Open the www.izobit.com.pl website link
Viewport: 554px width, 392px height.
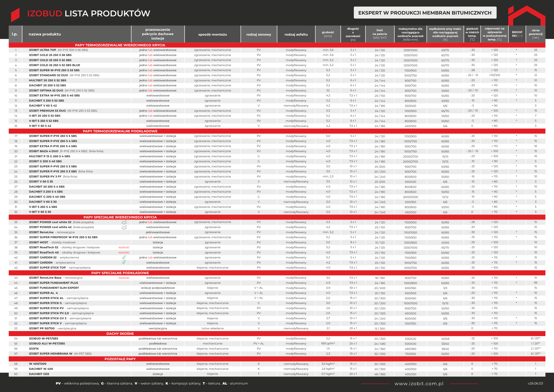coord(419,384)
